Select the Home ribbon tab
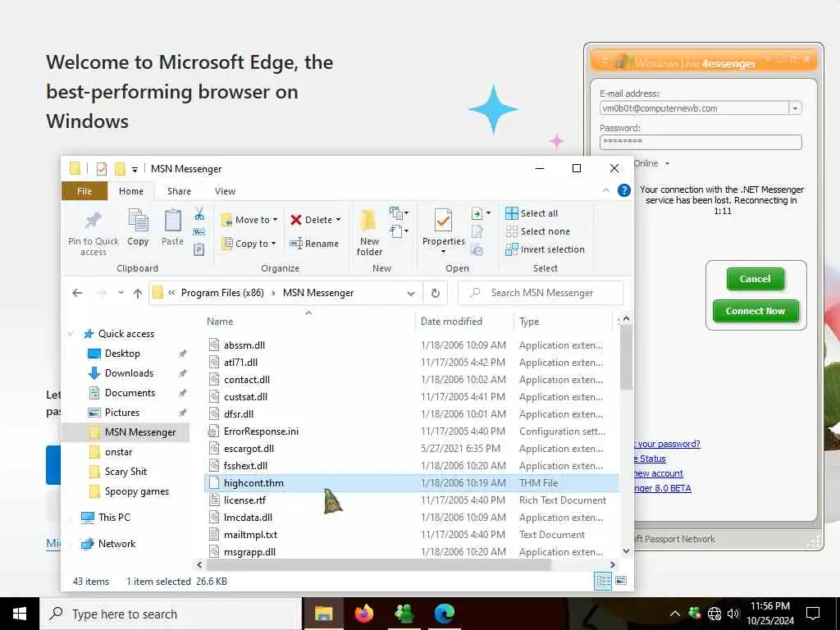This screenshot has width=840, height=630. pyautogui.click(x=131, y=191)
